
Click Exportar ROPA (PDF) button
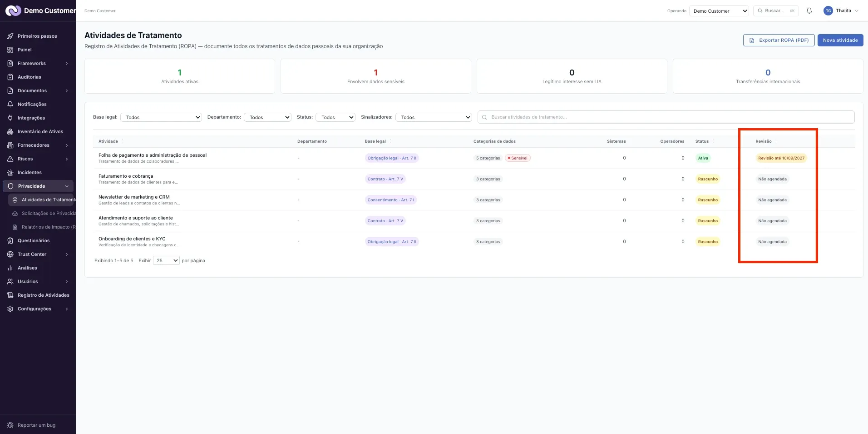[779, 40]
